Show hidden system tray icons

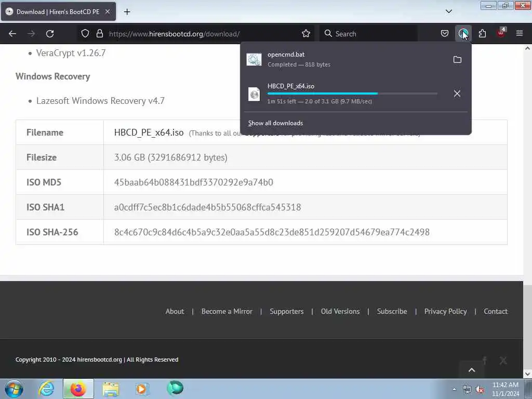(454, 390)
